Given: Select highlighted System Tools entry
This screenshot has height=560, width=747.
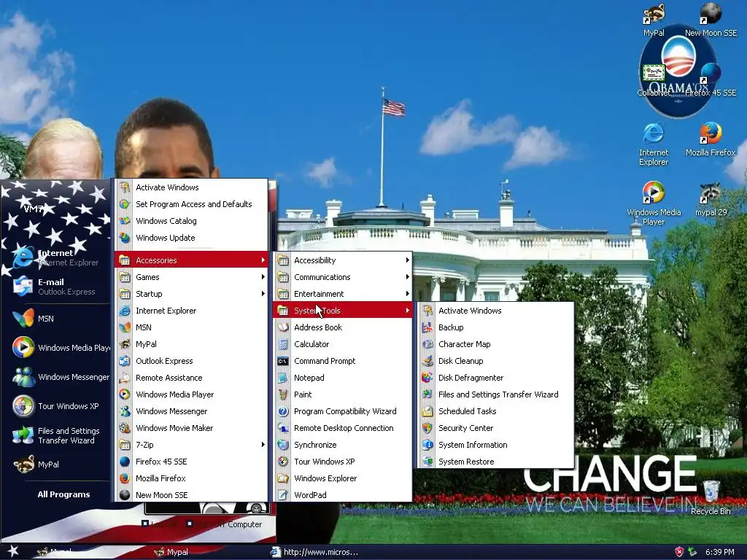Looking at the screenshot, I should pos(343,311).
